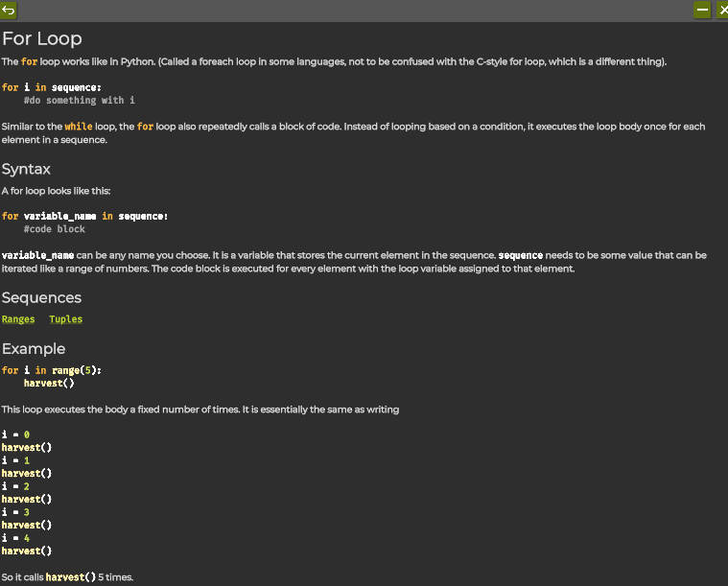Click "harvest()" in the "5 times" sentence
The image size is (728, 586).
[x=71, y=577]
